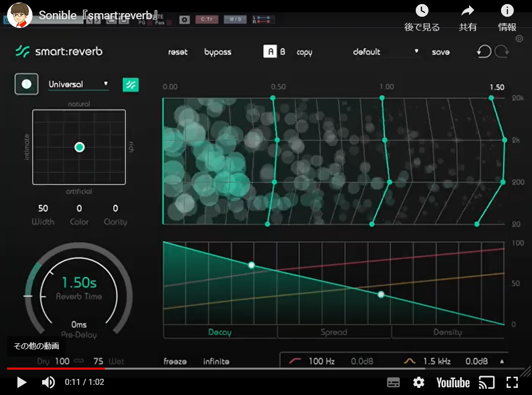Click the bypass button

point(218,52)
